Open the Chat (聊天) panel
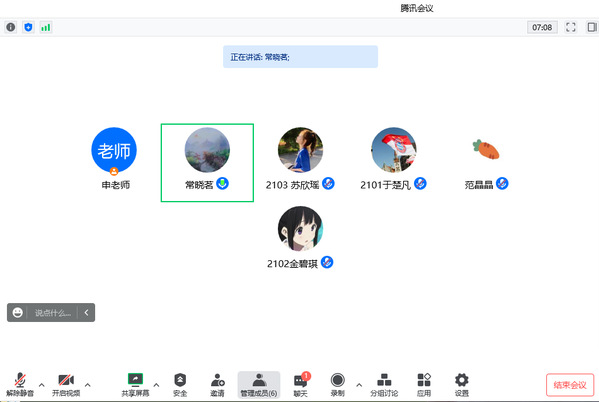This screenshot has width=599, height=402. [x=301, y=385]
